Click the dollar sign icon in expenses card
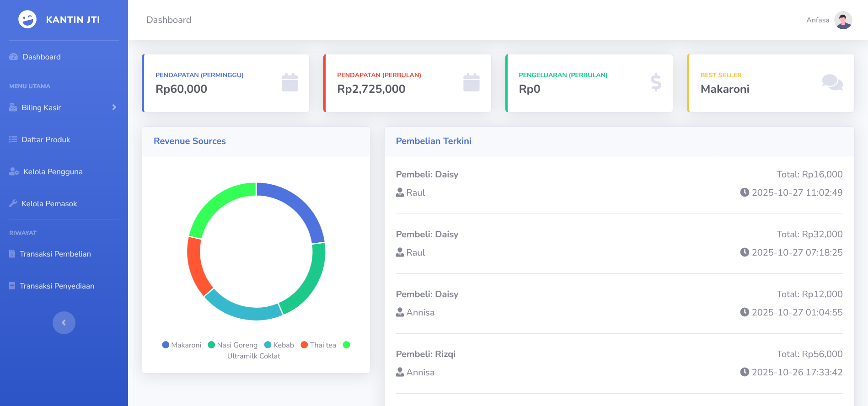The image size is (868, 406). coord(656,83)
